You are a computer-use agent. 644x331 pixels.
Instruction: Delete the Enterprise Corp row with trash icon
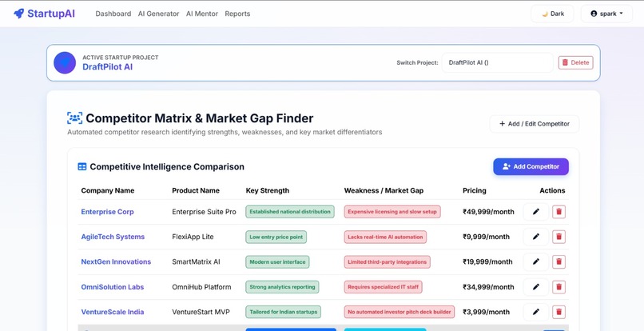tap(559, 212)
